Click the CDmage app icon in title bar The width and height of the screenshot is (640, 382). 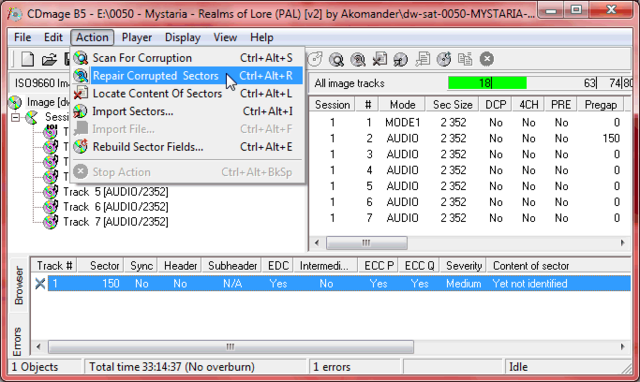[x=15, y=14]
